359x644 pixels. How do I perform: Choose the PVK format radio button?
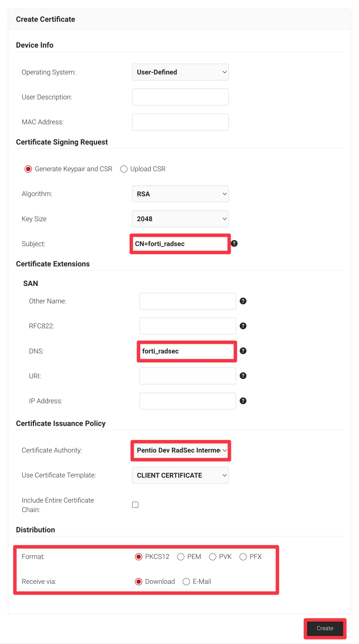pos(212,557)
